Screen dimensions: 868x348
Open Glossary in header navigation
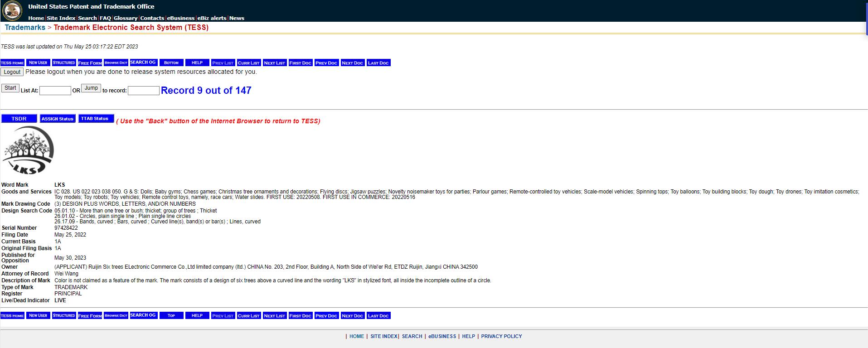click(x=126, y=18)
